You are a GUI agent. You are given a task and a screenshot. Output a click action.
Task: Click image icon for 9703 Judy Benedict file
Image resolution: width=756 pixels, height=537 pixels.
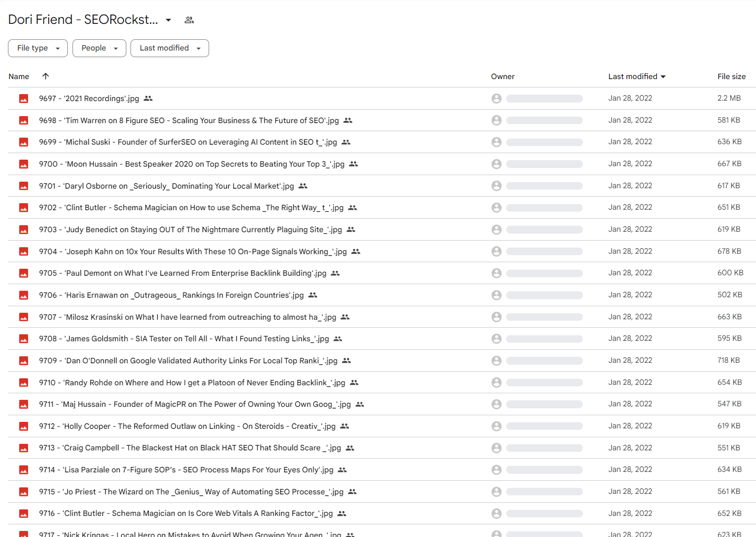pyautogui.click(x=23, y=229)
